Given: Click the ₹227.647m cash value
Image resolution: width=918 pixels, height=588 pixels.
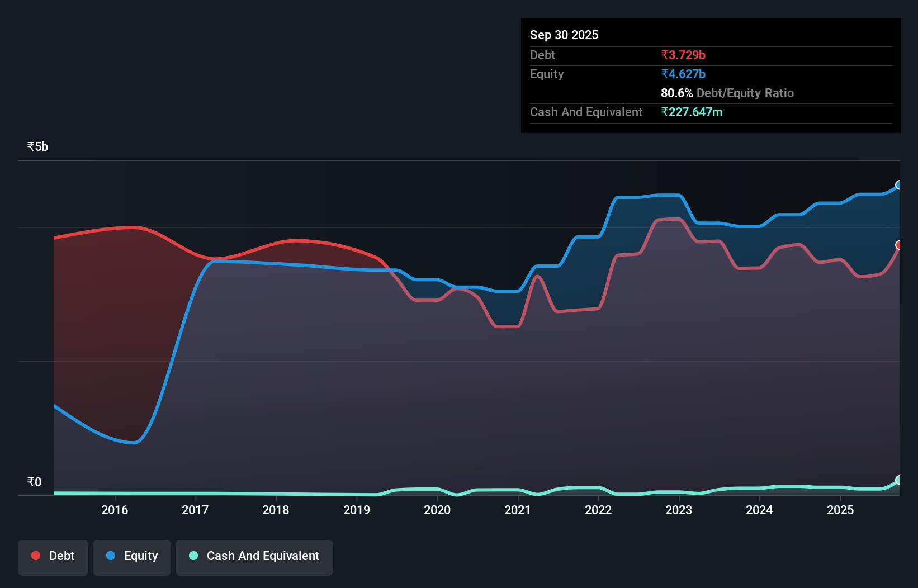Looking at the screenshot, I should [692, 112].
